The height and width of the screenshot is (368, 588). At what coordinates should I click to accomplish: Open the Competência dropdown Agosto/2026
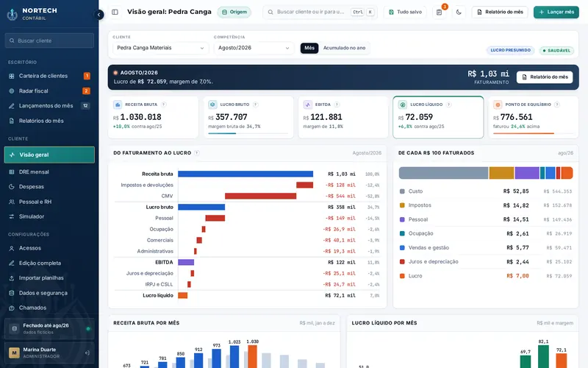[254, 48]
